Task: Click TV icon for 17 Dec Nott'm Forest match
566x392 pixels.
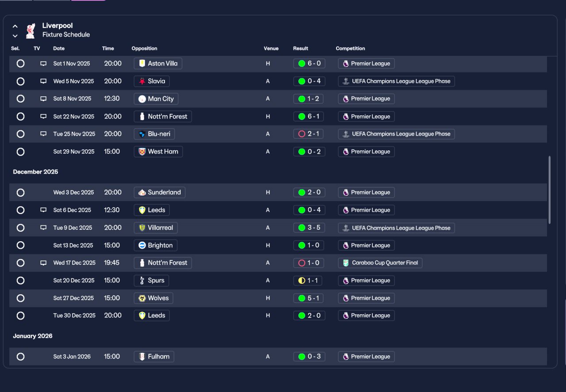Action: click(x=43, y=263)
